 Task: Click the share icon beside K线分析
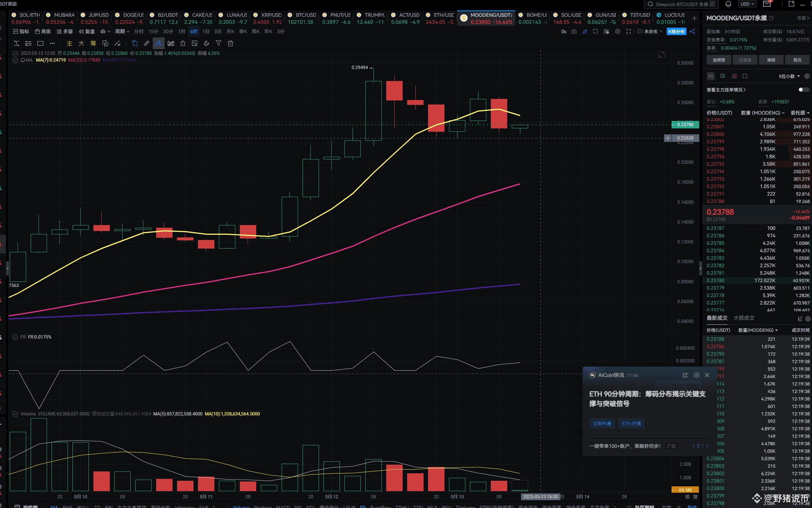click(x=692, y=32)
